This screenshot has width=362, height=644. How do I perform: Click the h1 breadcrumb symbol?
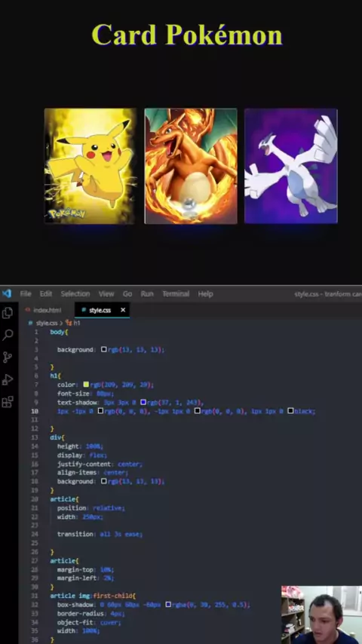point(74,324)
